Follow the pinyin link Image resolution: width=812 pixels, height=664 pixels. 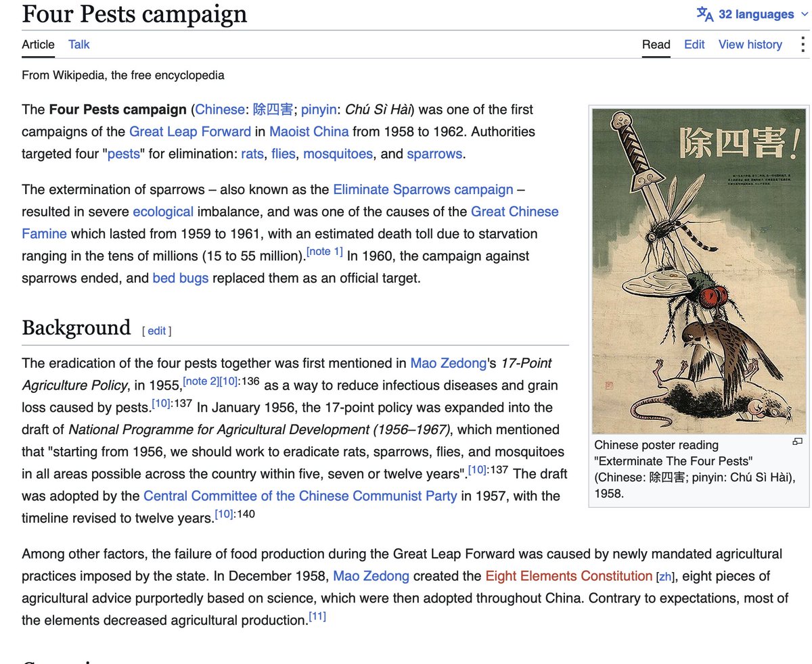[319, 110]
